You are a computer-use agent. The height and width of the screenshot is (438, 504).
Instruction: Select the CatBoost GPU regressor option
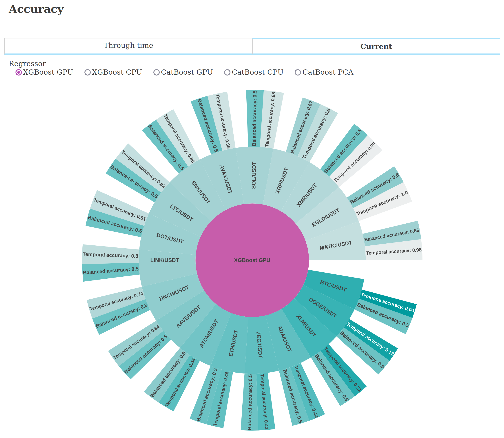click(156, 72)
